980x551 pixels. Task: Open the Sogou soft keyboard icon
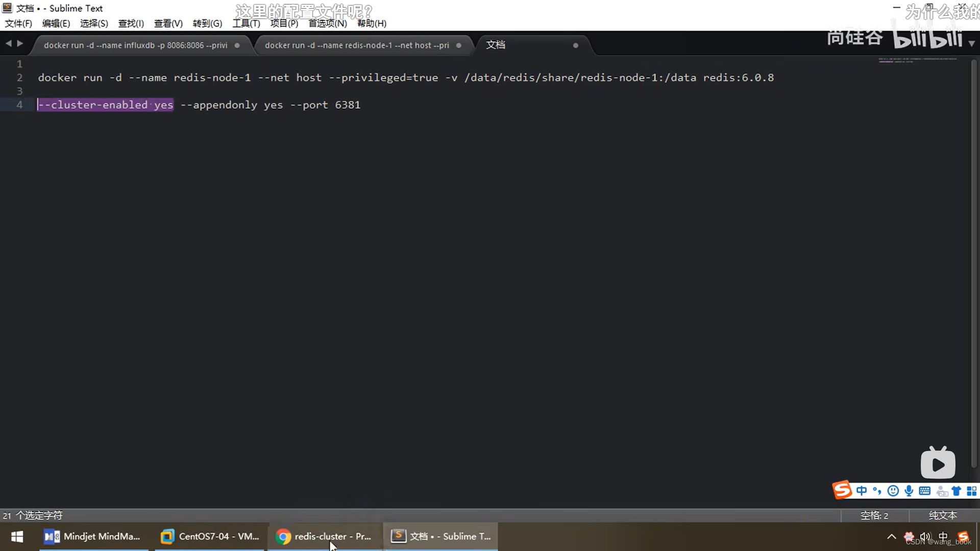click(x=924, y=491)
